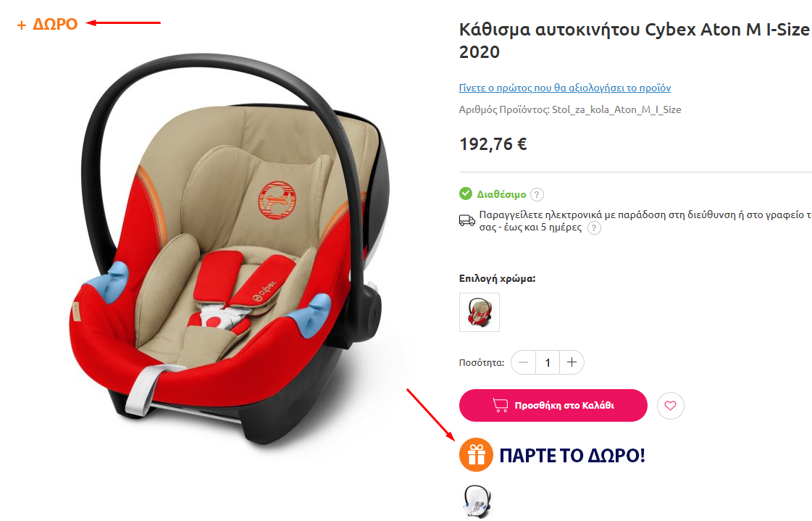The image size is (812, 521).
Task: Click the product title Cybex Aton M
Action: (x=634, y=41)
